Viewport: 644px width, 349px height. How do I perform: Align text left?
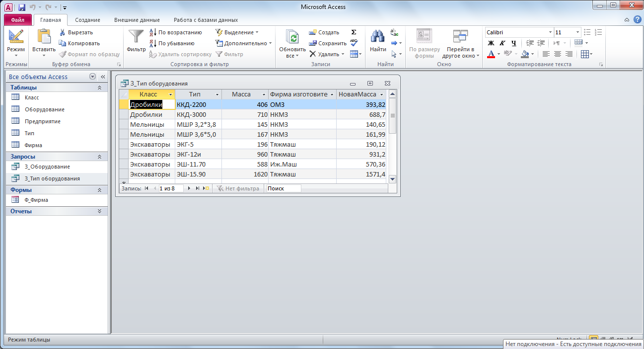click(546, 54)
